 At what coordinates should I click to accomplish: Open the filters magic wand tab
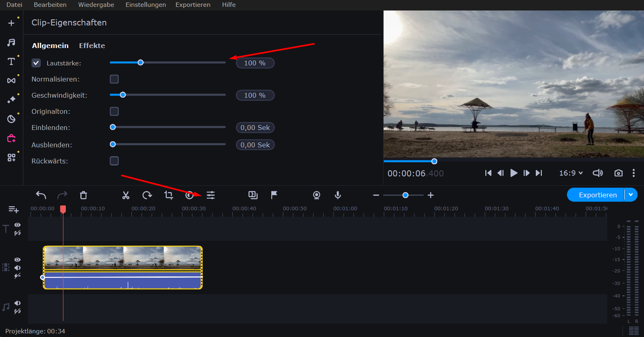coord(11,100)
